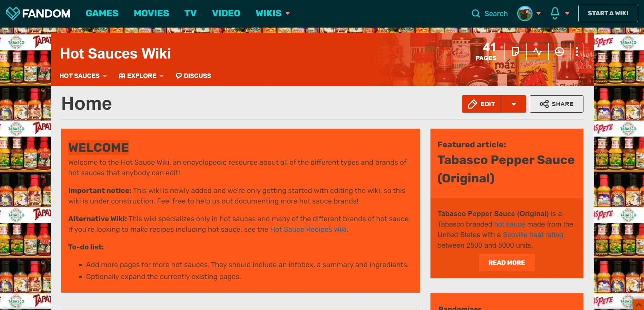Expand the Wikis dropdown arrow
Image resolution: width=644 pixels, height=310 pixels.
tap(288, 14)
